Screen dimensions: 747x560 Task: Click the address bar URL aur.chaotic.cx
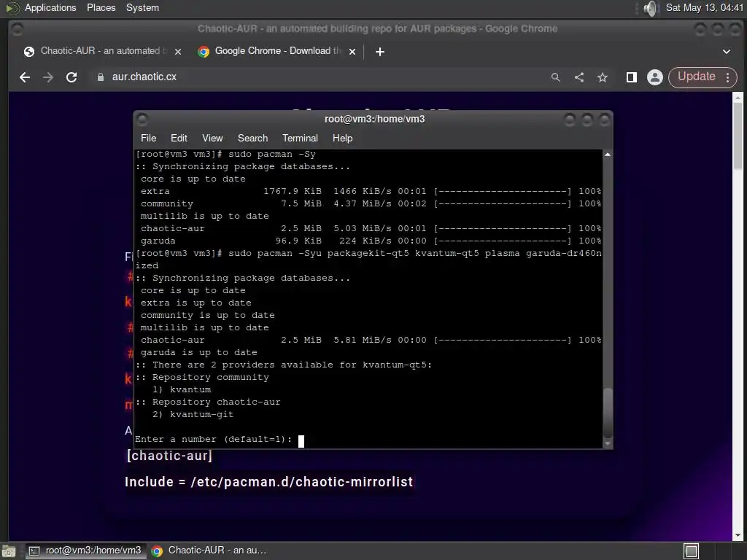click(144, 77)
